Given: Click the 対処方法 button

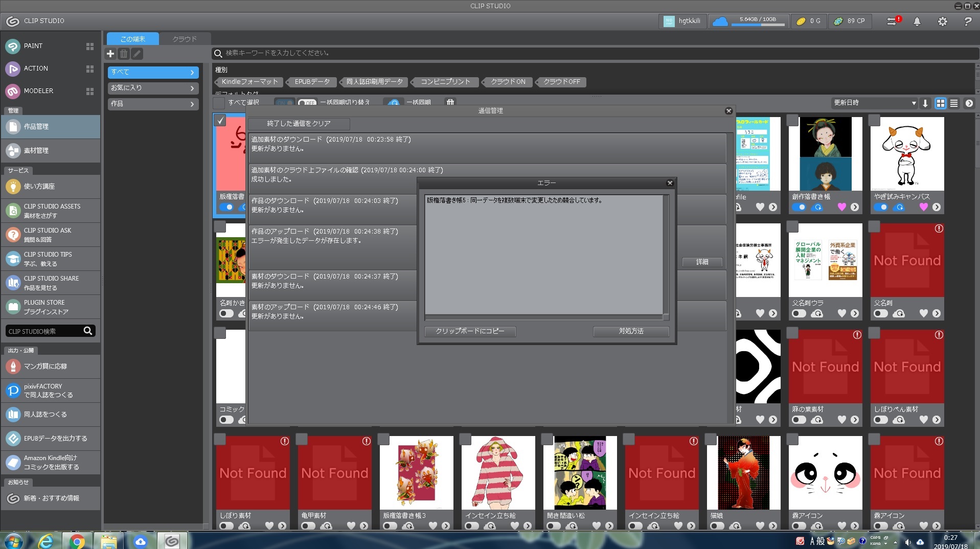Looking at the screenshot, I should (631, 331).
